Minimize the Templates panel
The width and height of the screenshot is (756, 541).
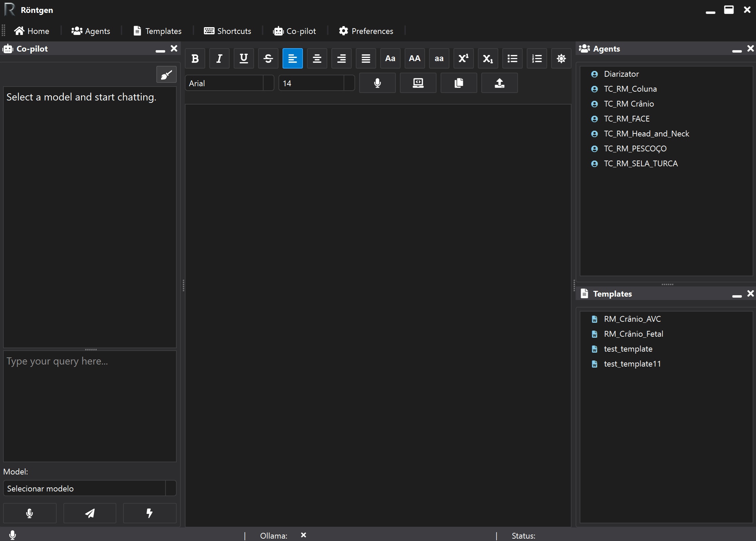[737, 295]
